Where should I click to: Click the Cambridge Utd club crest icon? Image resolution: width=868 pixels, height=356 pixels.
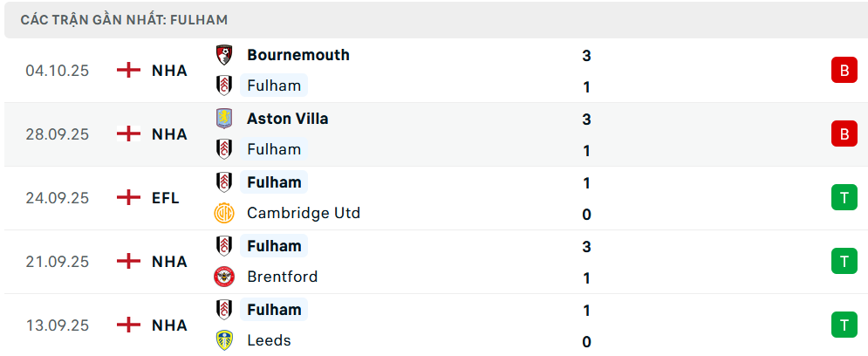[224, 213]
